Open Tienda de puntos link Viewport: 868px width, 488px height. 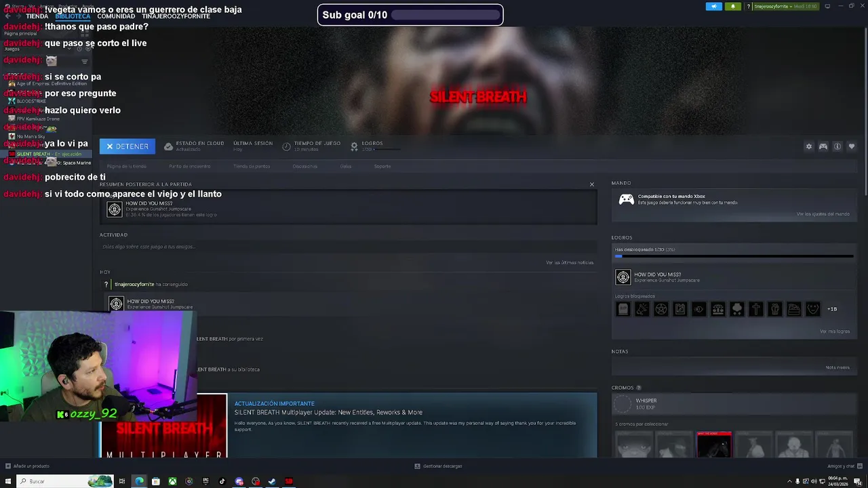pyautogui.click(x=252, y=166)
